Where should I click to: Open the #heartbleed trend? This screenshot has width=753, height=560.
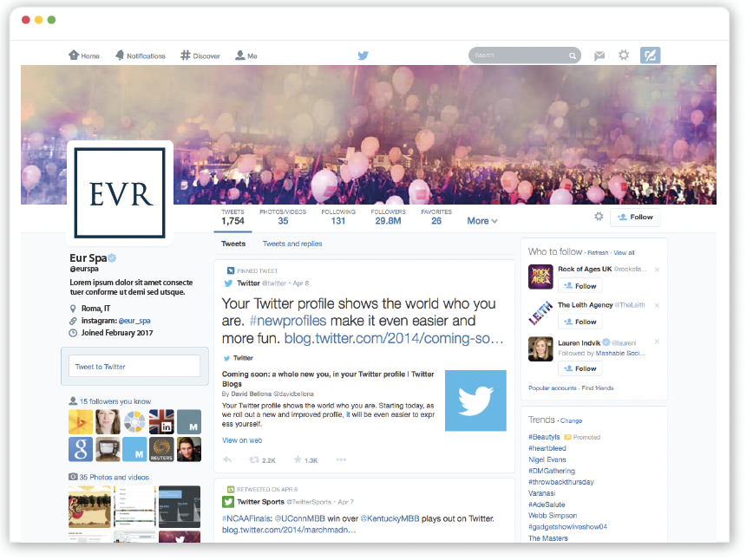coord(547,448)
